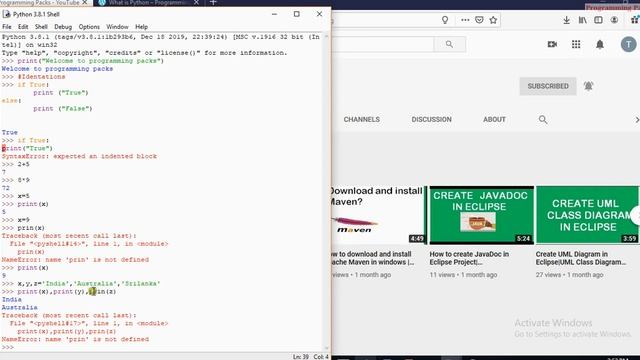640x360 pixels.
Task: Open the Edit menu in Python Shell
Action: (x=23, y=27)
